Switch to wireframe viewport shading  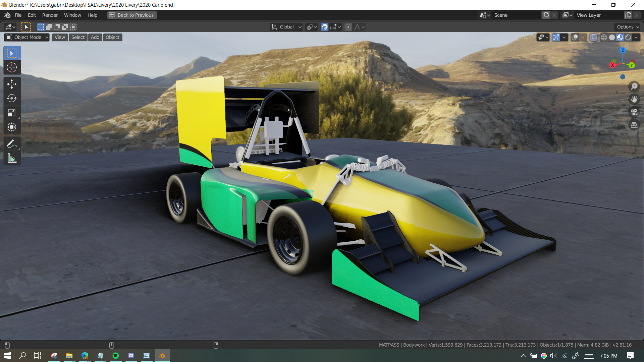coord(604,38)
